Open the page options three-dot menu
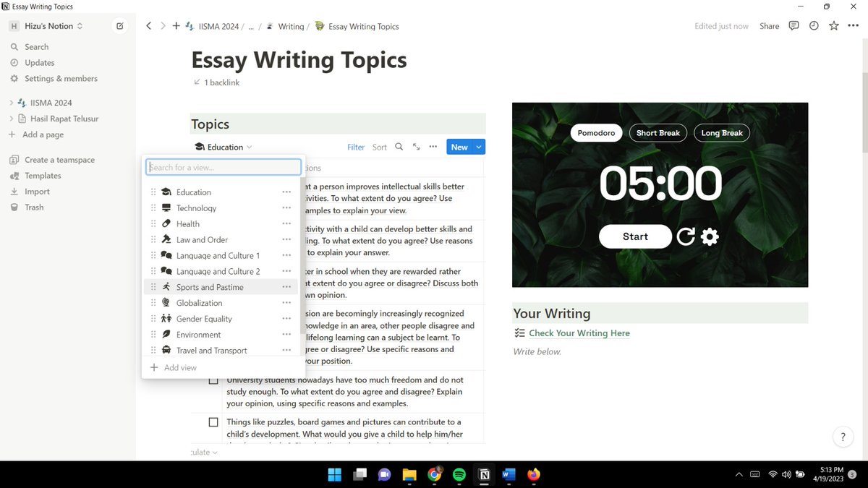Image resolution: width=868 pixels, height=488 pixels. [x=853, y=26]
